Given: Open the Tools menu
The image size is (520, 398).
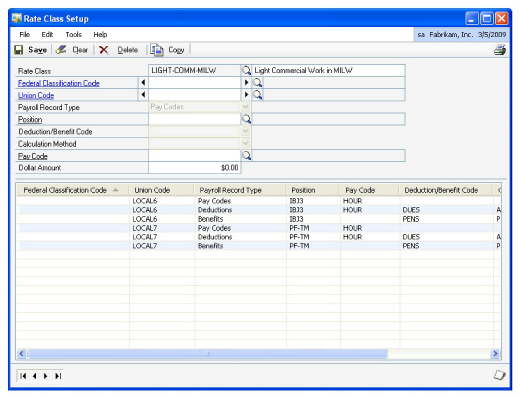Looking at the screenshot, I should pos(73,34).
